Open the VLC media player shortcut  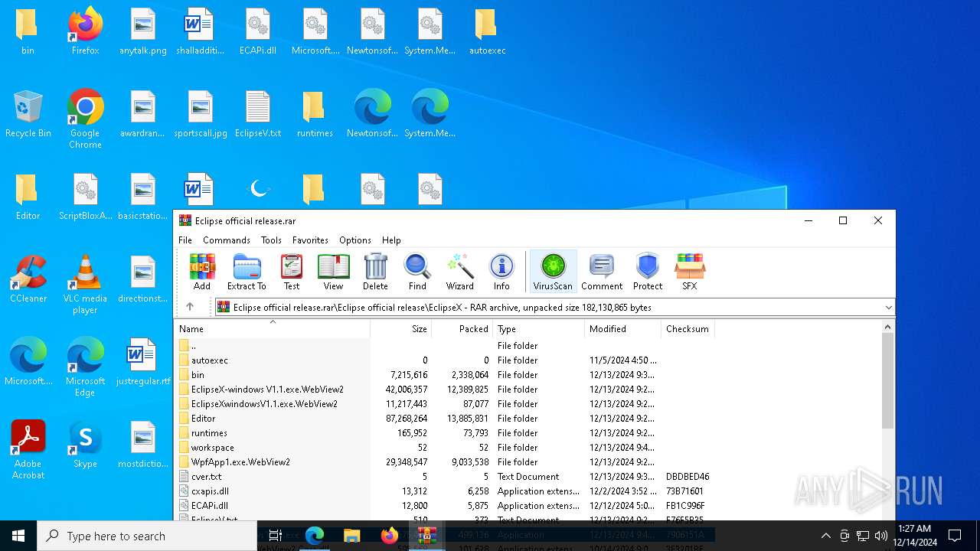pos(85,285)
